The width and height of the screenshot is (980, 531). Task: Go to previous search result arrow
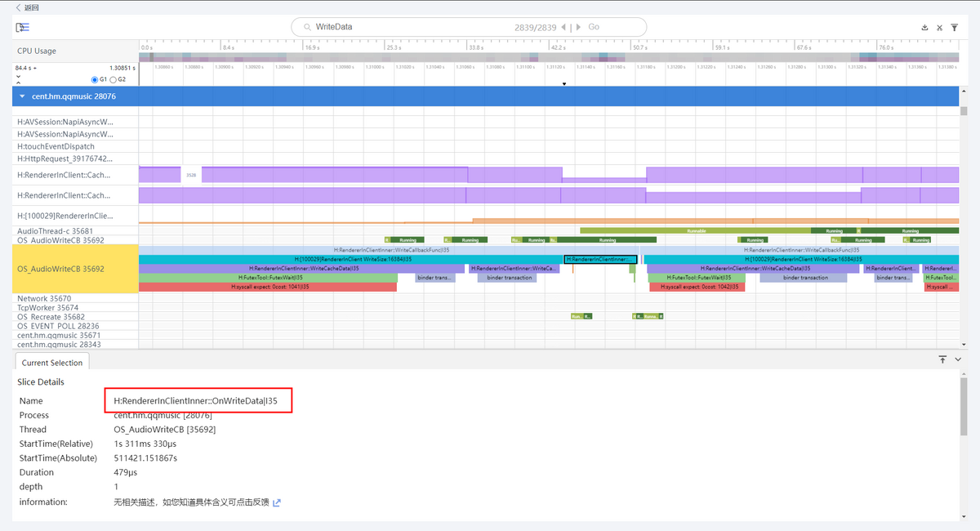563,27
